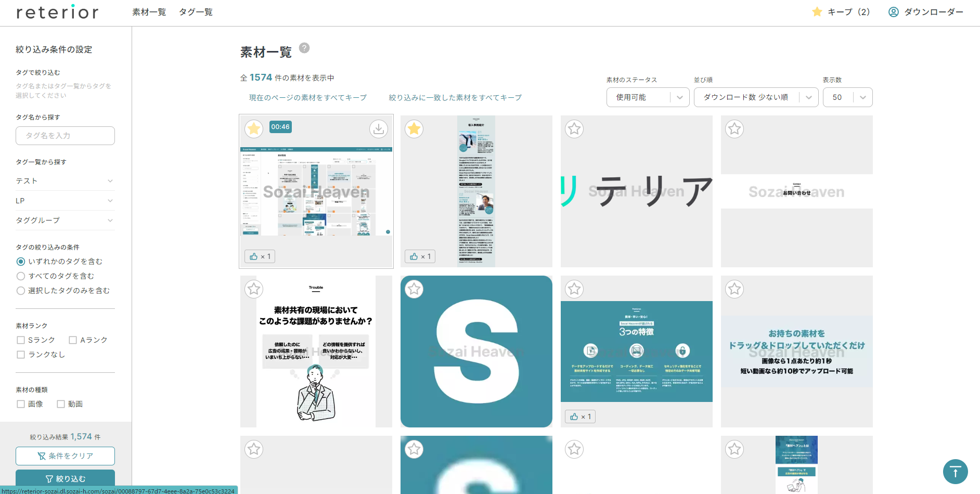Open the ドラッグ&ドロップ thumbnail
The image size is (980, 494).
[x=797, y=352]
